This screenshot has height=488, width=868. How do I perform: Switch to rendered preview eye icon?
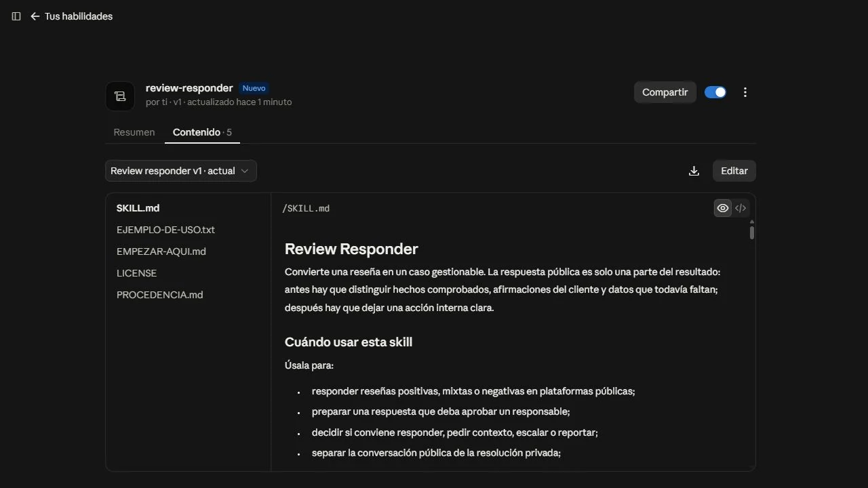click(x=723, y=208)
